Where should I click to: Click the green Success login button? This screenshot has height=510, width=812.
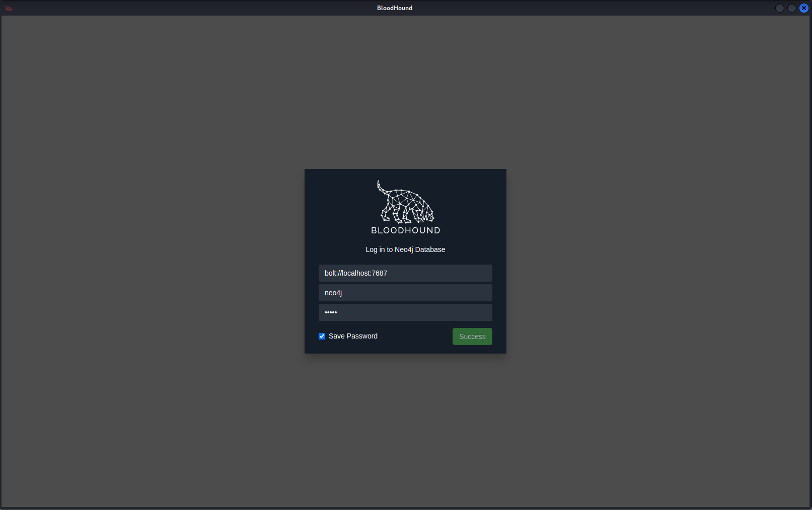click(472, 336)
